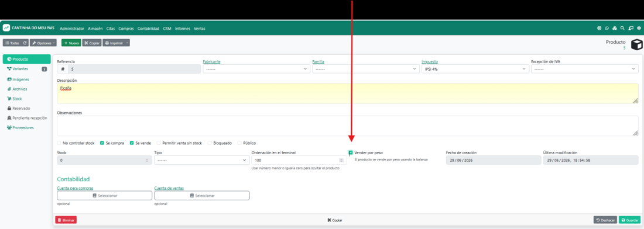The image size is (644, 229).
Task: Click the black product cube icon
Action: click(x=636, y=44)
